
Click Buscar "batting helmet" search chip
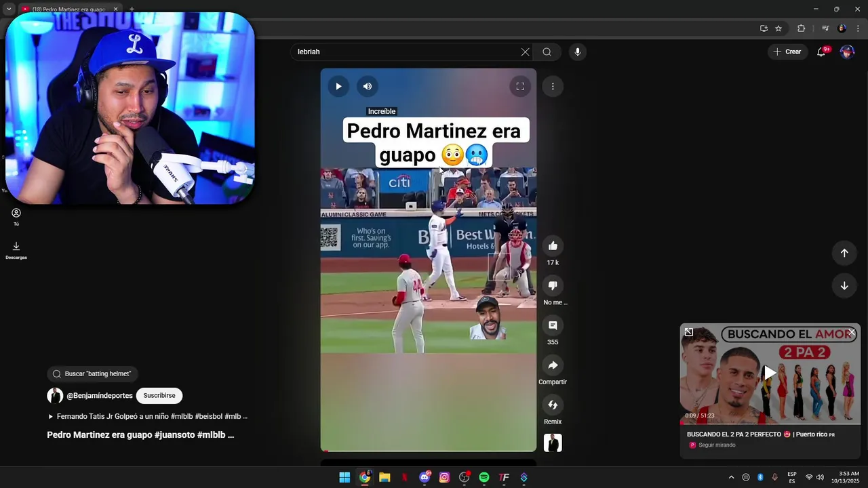pos(92,373)
